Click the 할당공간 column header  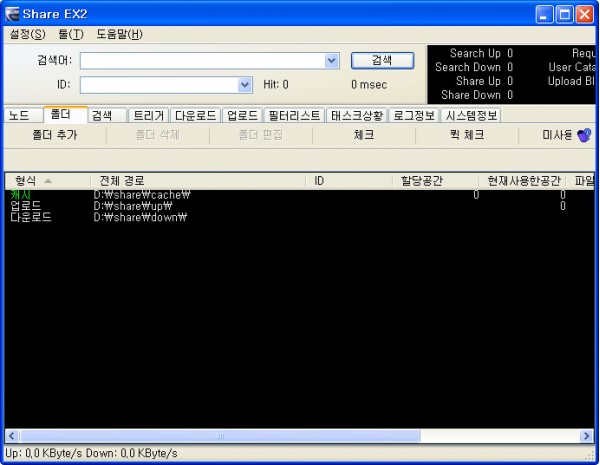[x=435, y=181]
